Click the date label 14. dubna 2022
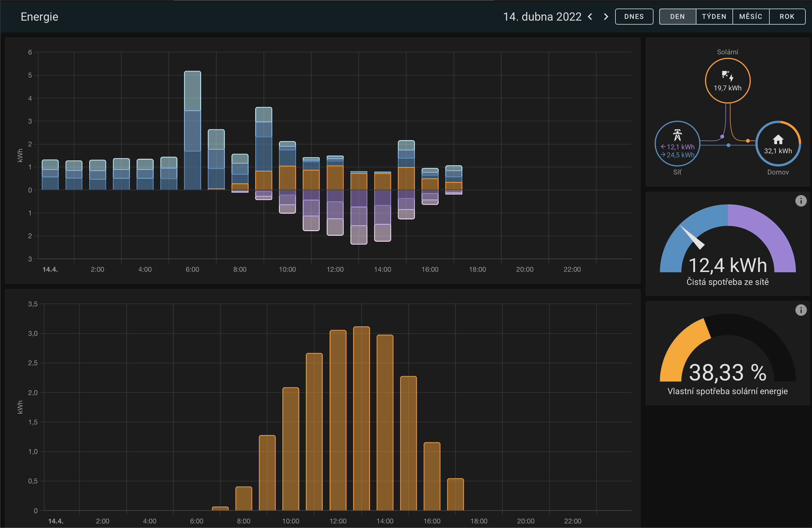This screenshot has width=812, height=528. click(x=542, y=17)
